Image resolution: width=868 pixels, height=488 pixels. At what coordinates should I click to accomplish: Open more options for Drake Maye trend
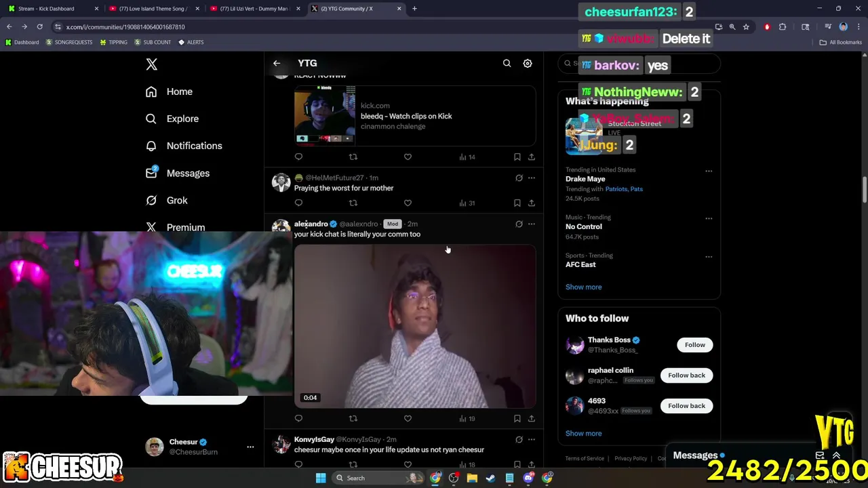pyautogui.click(x=709, y=171)
